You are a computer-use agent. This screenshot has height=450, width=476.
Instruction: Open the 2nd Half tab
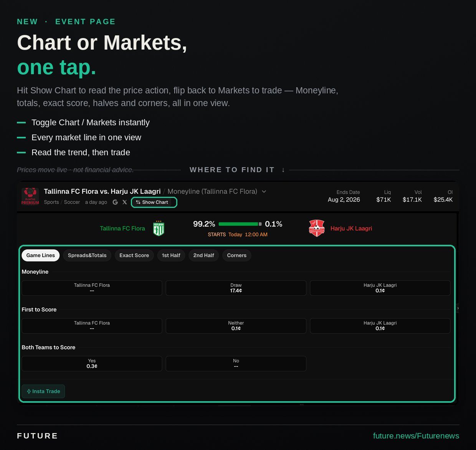pos(203,256)
